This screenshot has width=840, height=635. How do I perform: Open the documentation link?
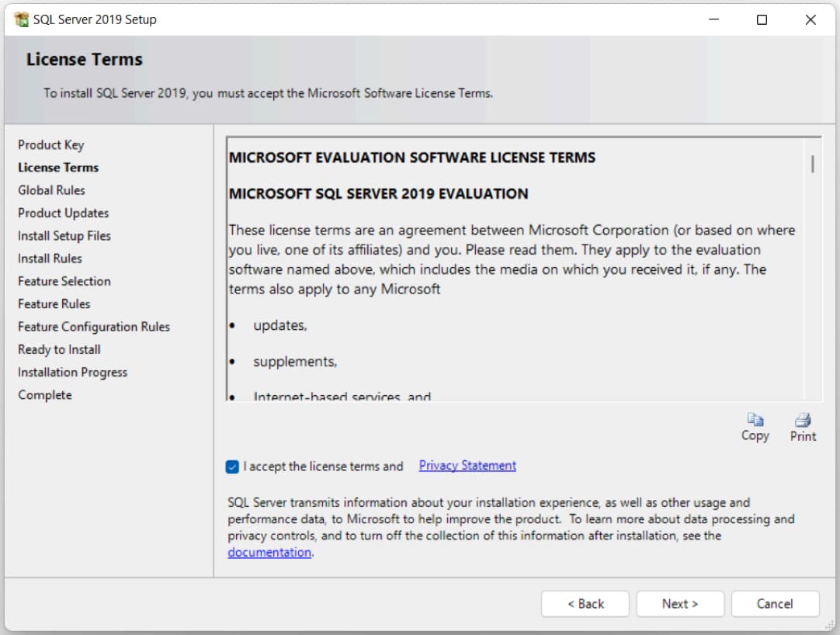click(269, 553)
